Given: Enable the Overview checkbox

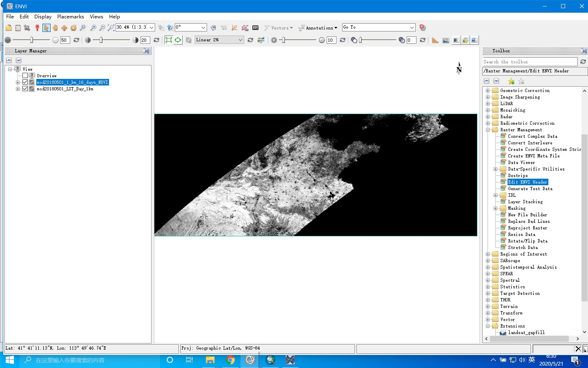Looking at the screenshot, I should (25, 76).
